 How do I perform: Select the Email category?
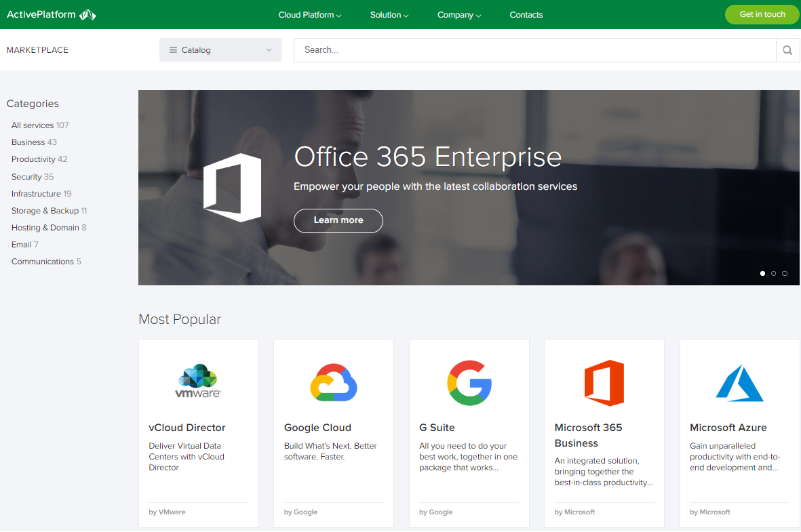click(25, 245)
